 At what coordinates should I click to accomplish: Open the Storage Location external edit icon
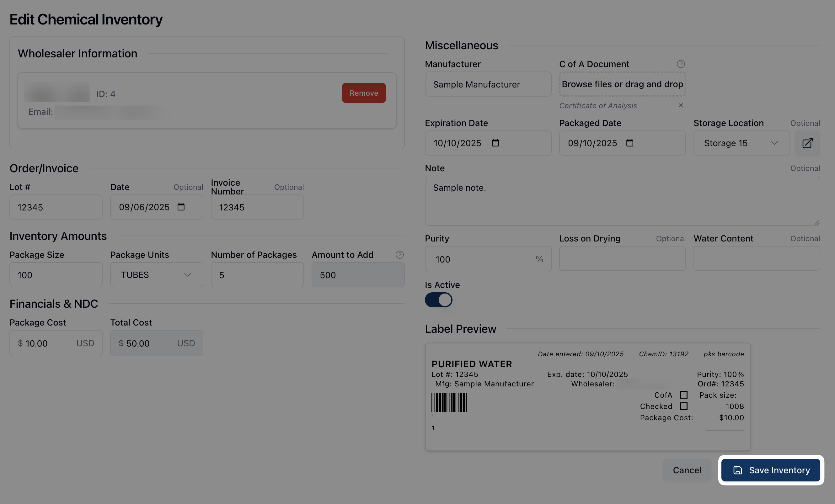807,143
